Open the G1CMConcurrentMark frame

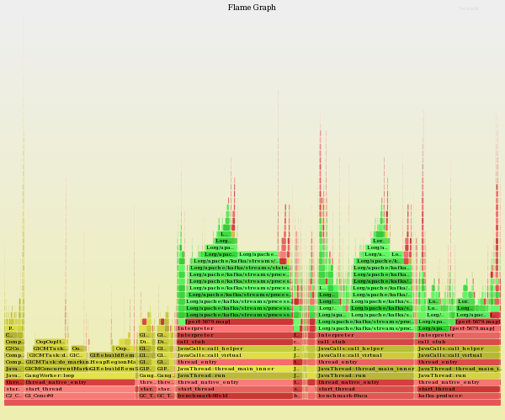pos(56,369)
